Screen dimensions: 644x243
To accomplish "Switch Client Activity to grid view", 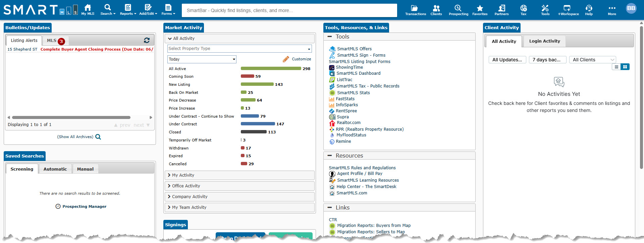I will 625,67.
